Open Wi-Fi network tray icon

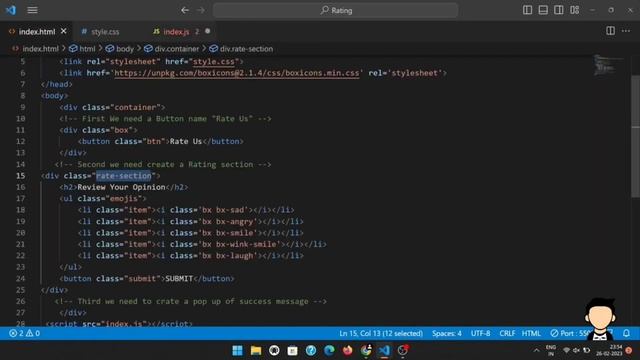pos(566,350)
